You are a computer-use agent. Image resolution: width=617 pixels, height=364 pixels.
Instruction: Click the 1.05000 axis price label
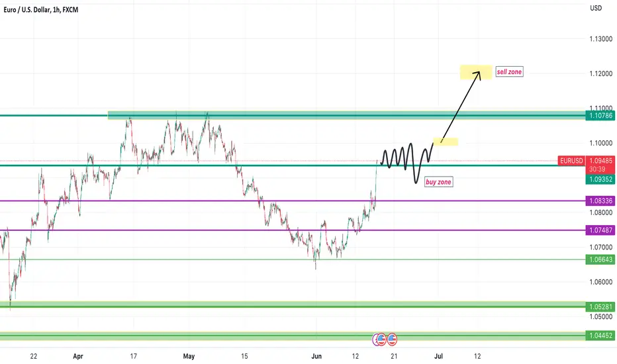pyautogui.click(x=600, y=317)
